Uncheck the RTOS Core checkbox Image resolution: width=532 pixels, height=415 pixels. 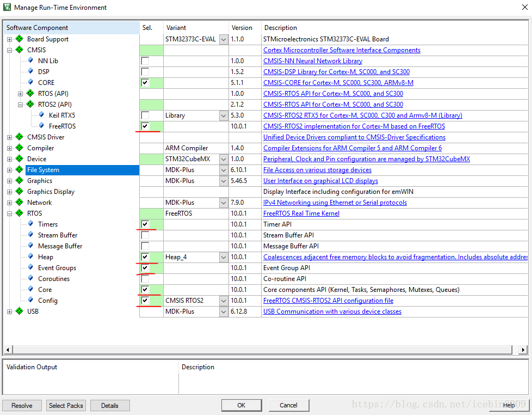[145, 290]
